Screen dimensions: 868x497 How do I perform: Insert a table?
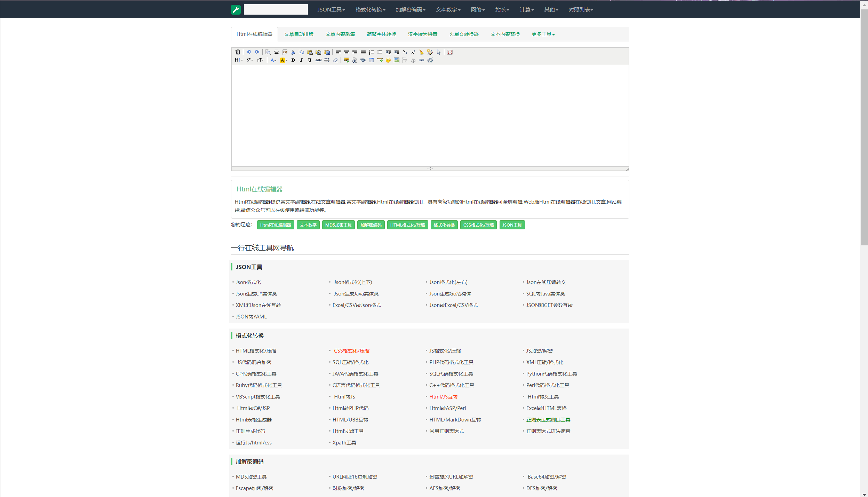372,60
